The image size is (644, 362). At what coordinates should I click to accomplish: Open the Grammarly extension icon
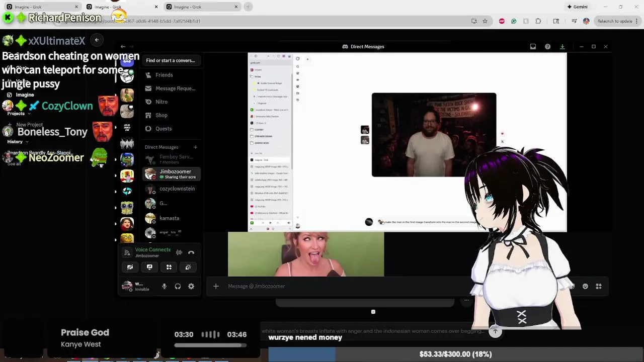coord(514,21)
